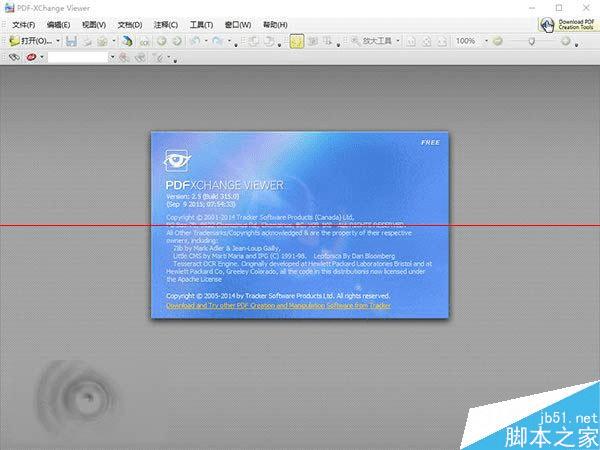The width and height of the screenshot is (600, 450).
Task: Click the binoculars Search icon
Action: point(14,57)
